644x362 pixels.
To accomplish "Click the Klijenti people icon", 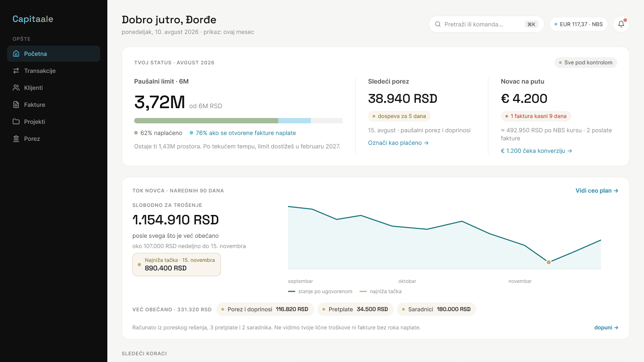I will (16, 88).
